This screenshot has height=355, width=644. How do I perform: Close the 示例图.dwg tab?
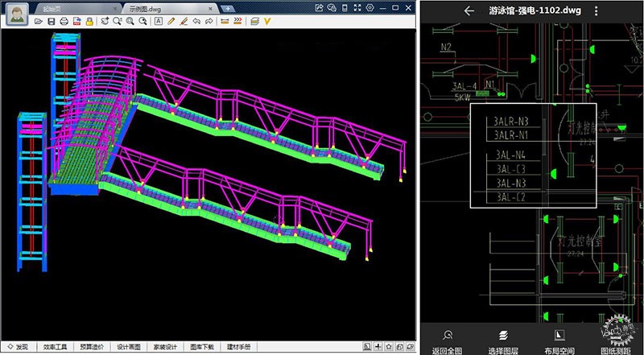click(x=210, y=9)
